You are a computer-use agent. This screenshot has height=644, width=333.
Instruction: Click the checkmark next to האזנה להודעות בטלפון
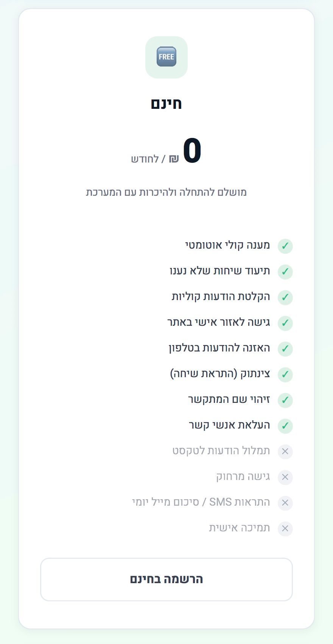(x=285, y=348)
